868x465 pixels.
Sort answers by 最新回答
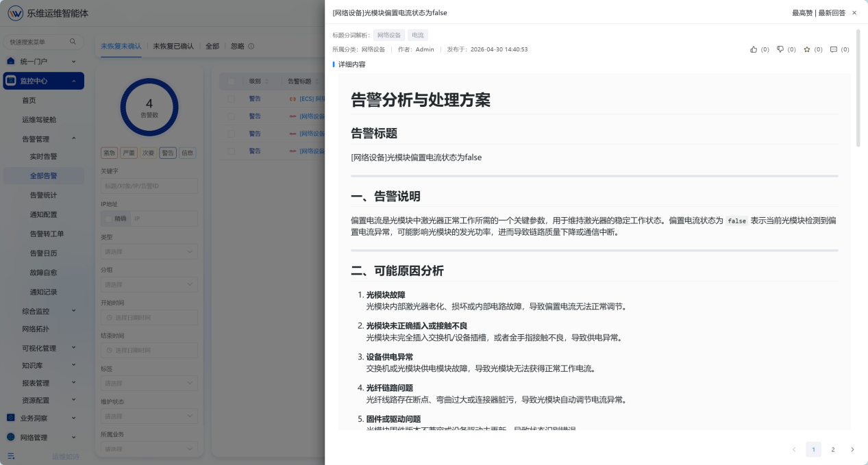click(832, 12)
